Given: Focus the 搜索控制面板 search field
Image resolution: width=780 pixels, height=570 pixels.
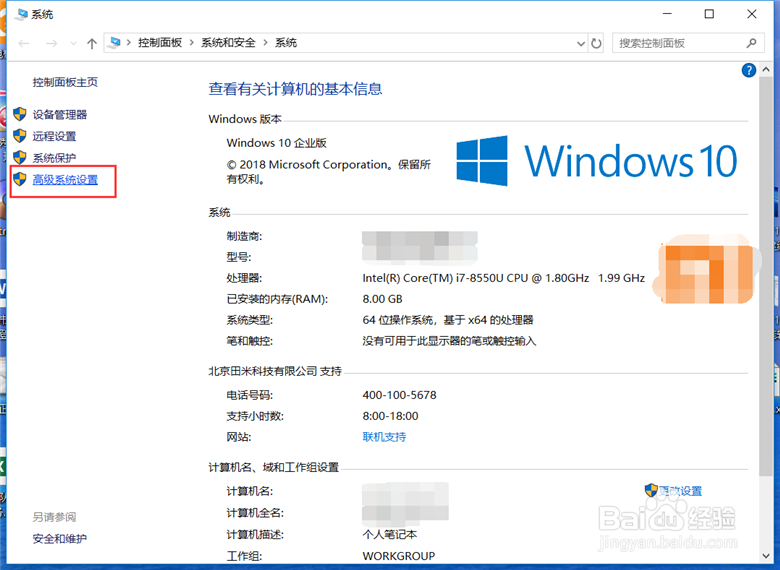Looking at the screenshot, I should (688, 43).
